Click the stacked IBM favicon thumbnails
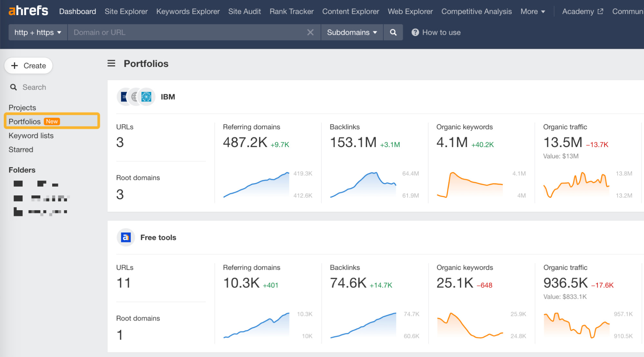The image size is (644, 357). (135, 97)
